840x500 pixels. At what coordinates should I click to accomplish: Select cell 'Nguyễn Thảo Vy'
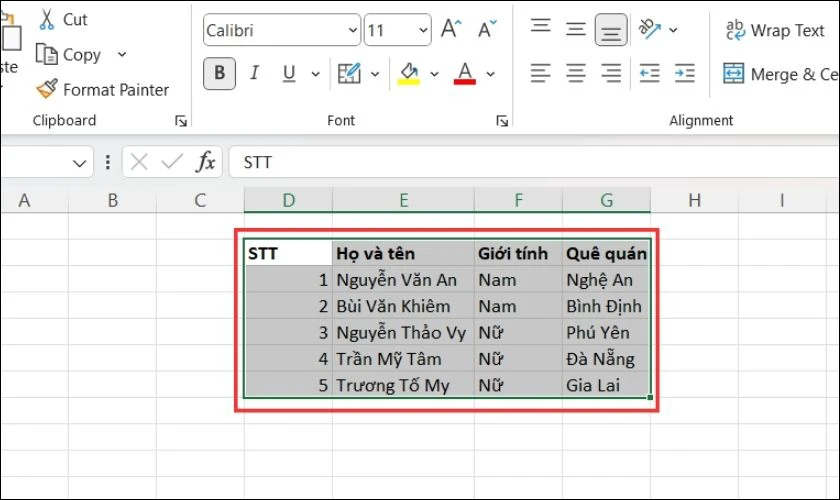pyautogui.click(x=403, y=332)
